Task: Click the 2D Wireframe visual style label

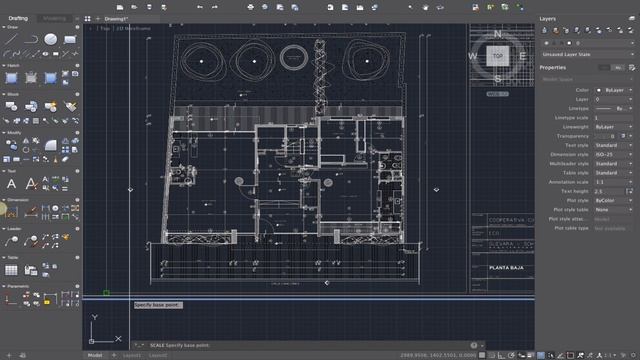Action: [x=133, y=29]
